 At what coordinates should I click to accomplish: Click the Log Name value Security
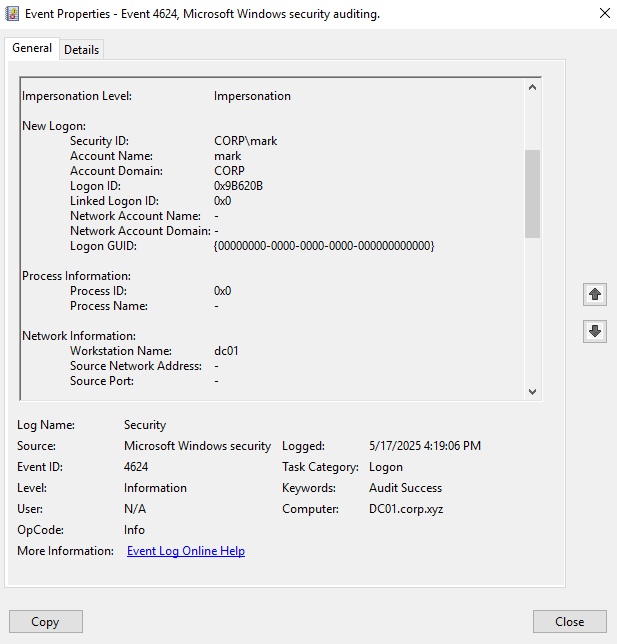coord(145,425)
